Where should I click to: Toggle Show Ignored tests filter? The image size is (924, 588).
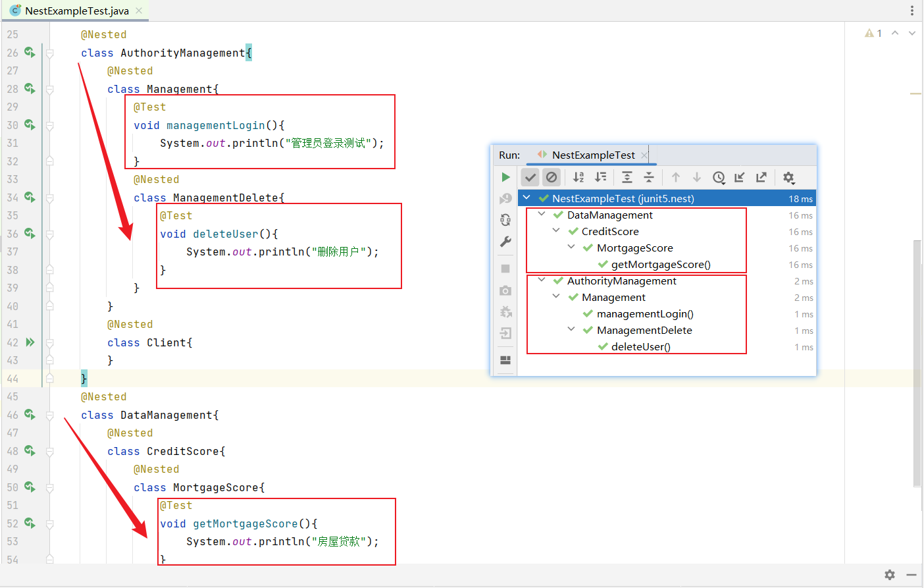point(552,177)
